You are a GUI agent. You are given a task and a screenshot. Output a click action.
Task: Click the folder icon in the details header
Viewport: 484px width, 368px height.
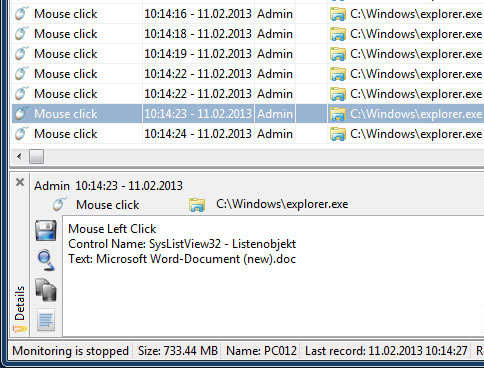point(197,205)
